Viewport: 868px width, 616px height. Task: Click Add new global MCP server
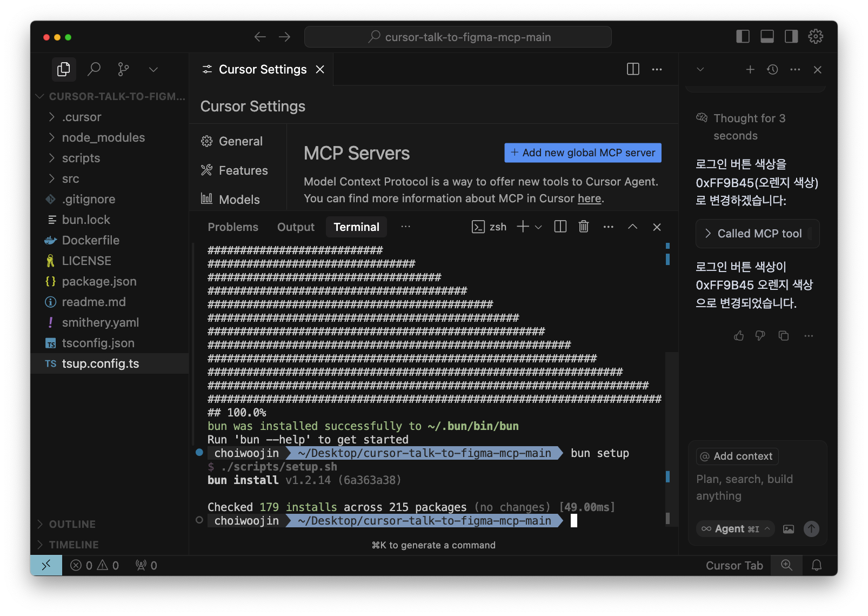pos(583,153)
